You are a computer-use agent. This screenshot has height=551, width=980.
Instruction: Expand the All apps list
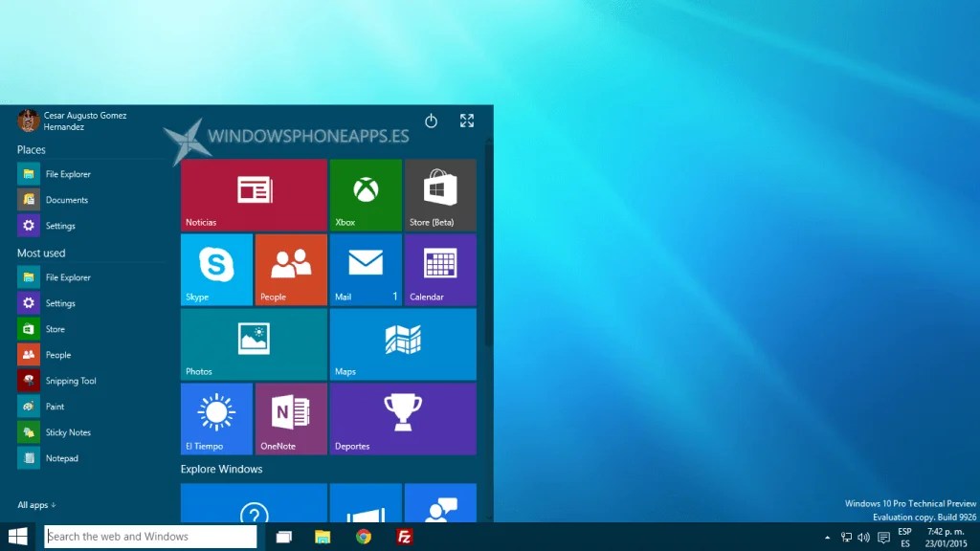click(x=36, y=504)
